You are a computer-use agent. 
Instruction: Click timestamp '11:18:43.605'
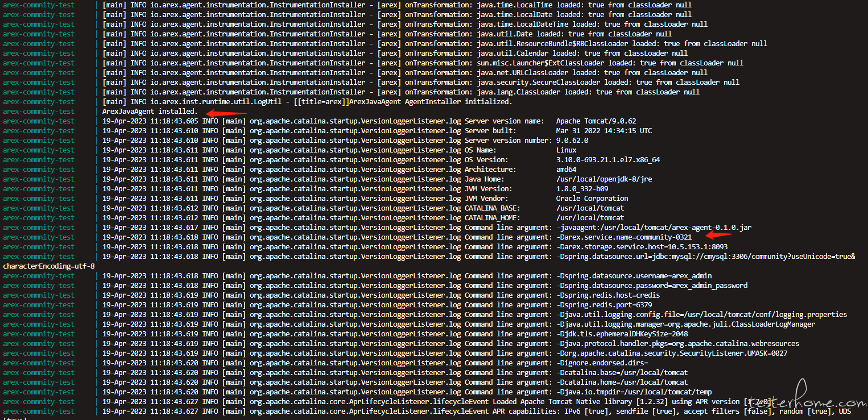pos(174,121)
